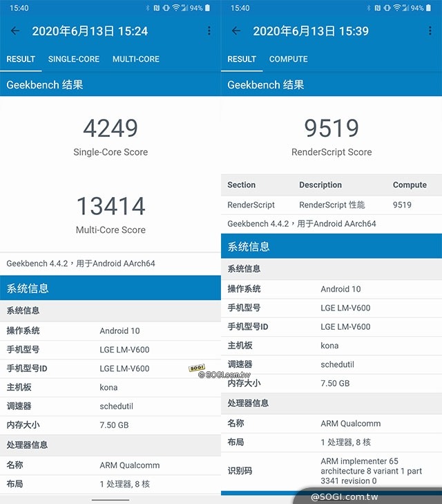Tap back arrow on right 15:39 screen
Image resolution: width=442 pixels, height=504 pixels.
(x=236, y=31)
